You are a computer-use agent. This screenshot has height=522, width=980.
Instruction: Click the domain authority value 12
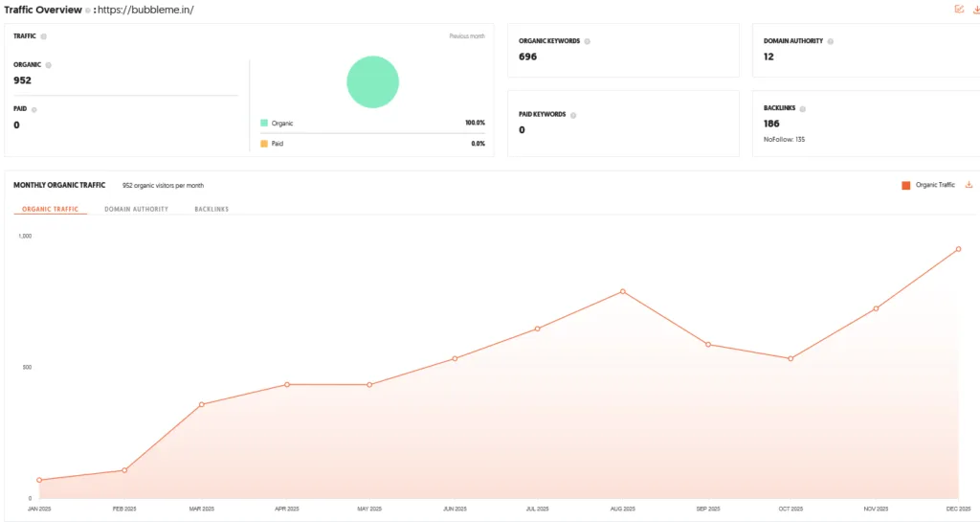(x=768, y=57)
